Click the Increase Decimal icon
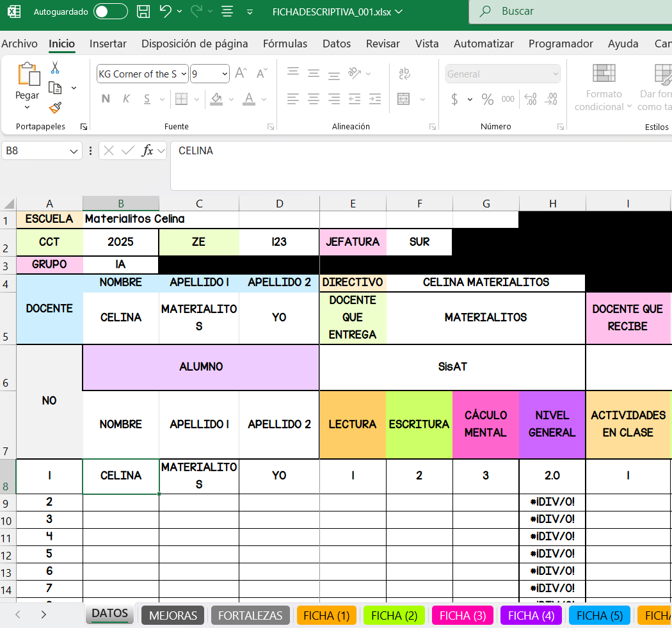Viewport: 672px width, 628px height. (x=531, y=99)
